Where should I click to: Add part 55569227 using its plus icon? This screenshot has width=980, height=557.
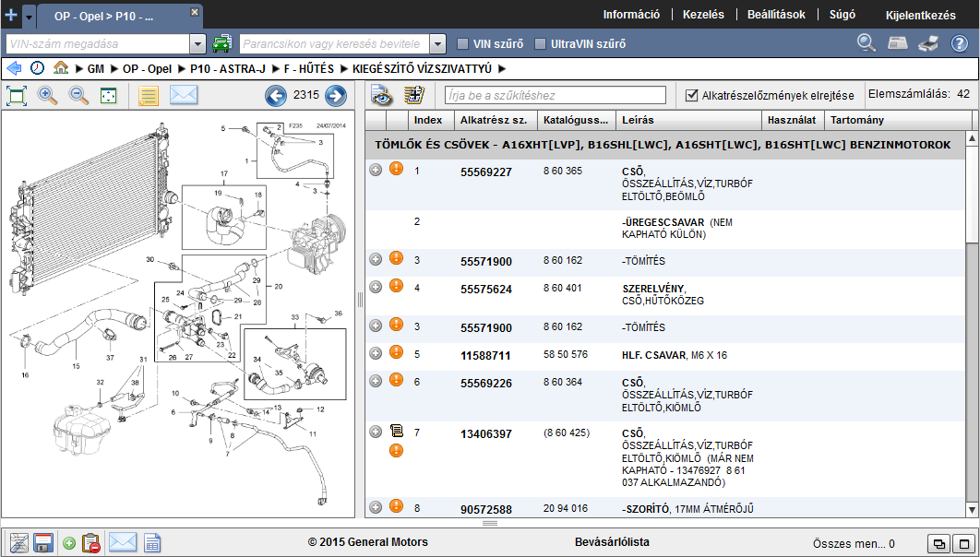coord(375,170)
